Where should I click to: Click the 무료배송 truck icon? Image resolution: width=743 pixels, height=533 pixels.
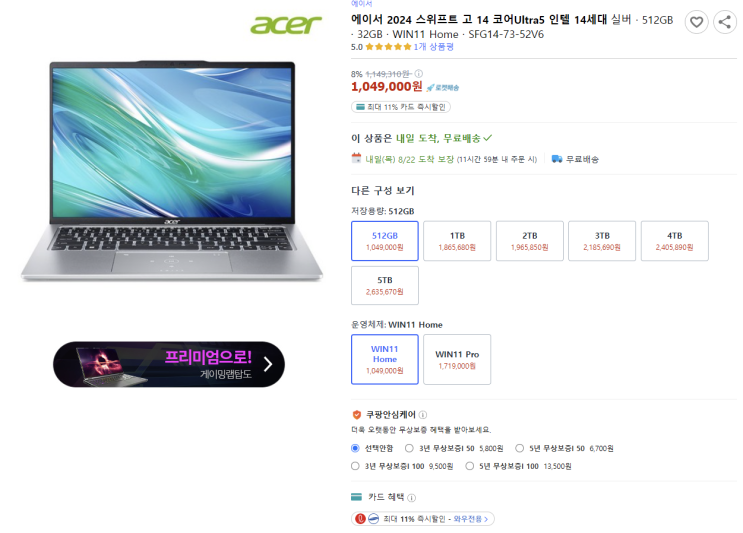pos(557,159)
